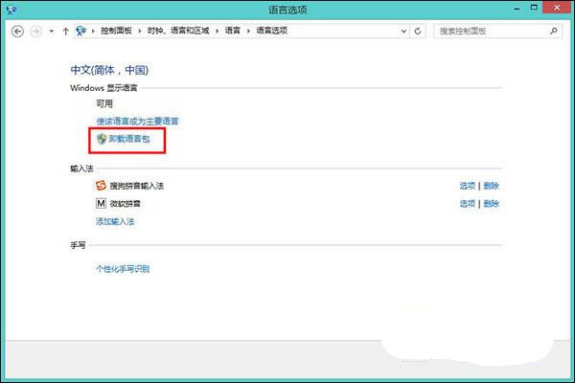
Task: Click the Sogou pinyin input method icon
Action: pyautogui.click(x=101, y=186)
